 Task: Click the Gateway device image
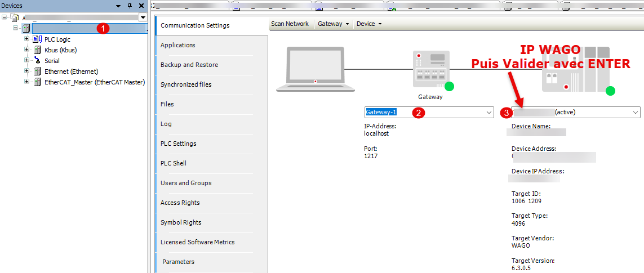pos(430,70)
